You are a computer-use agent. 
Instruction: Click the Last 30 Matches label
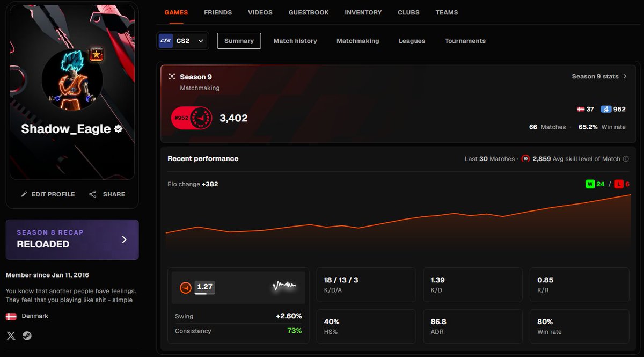pos(490,159)
